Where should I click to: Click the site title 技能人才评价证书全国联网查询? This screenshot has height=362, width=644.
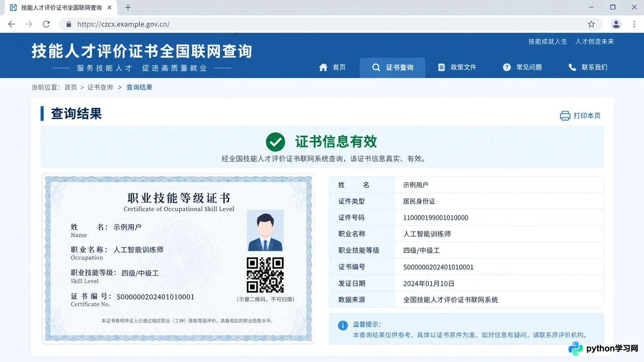click(x=142, y=51)
